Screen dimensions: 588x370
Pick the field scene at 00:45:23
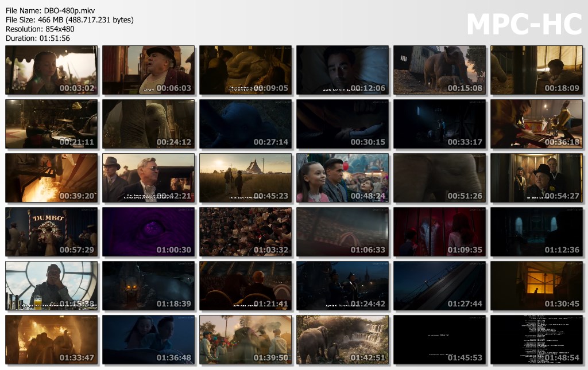pyautogui.click(x=246, y=178)
